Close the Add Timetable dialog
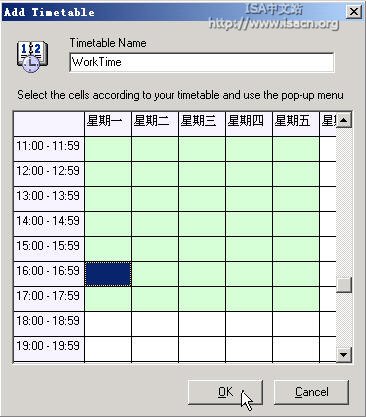366x417 pixels. point(354,12)
